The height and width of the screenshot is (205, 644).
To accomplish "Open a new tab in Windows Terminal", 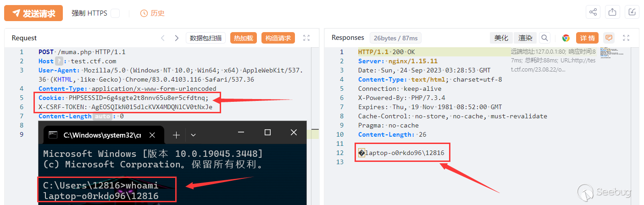I will point(176,135).
